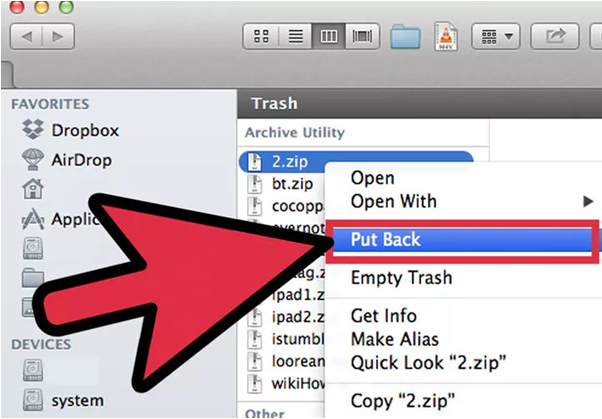Screen dimensions: 602x419
Task: Click the VLC file icon in toolbar
Action: pyautogui.click(x=446, y=36)
